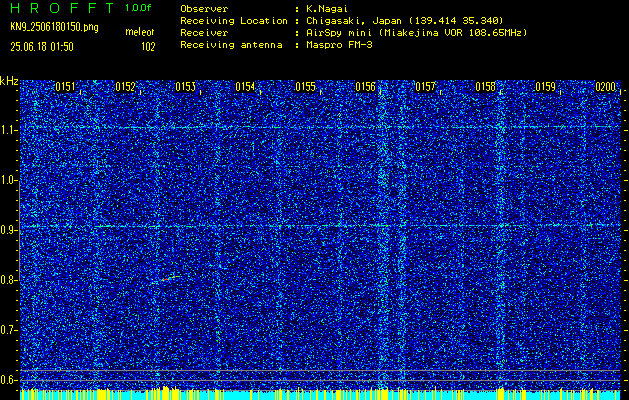
Task: Click the antenna value Maspro FM-3
Action: [x=339, y=45]
